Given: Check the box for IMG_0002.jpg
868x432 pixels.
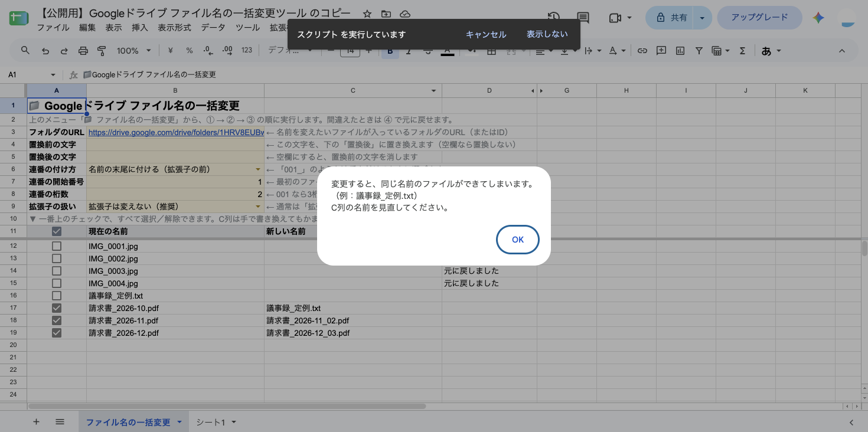Looking at the screenshot, I should 57,258.
